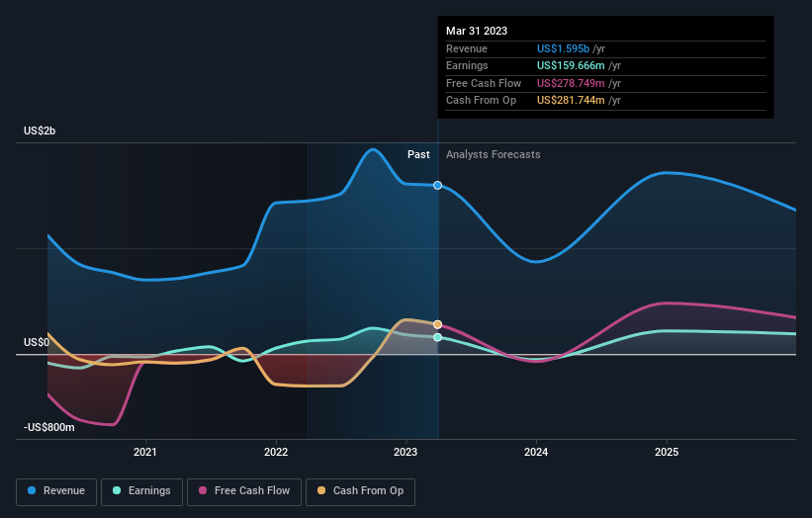
Task: Select the 2025 x-axis label
Action: click(667, 453)
